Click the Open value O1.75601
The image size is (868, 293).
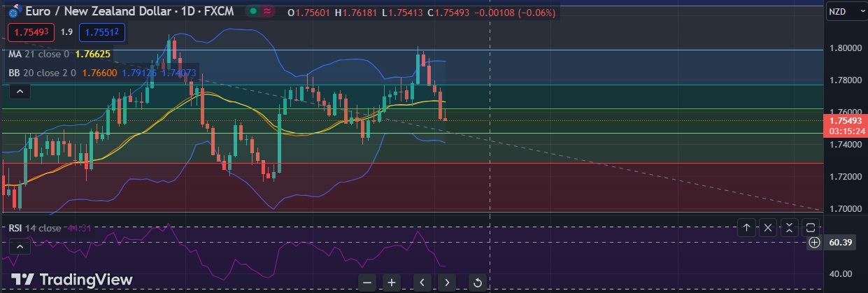309,13
